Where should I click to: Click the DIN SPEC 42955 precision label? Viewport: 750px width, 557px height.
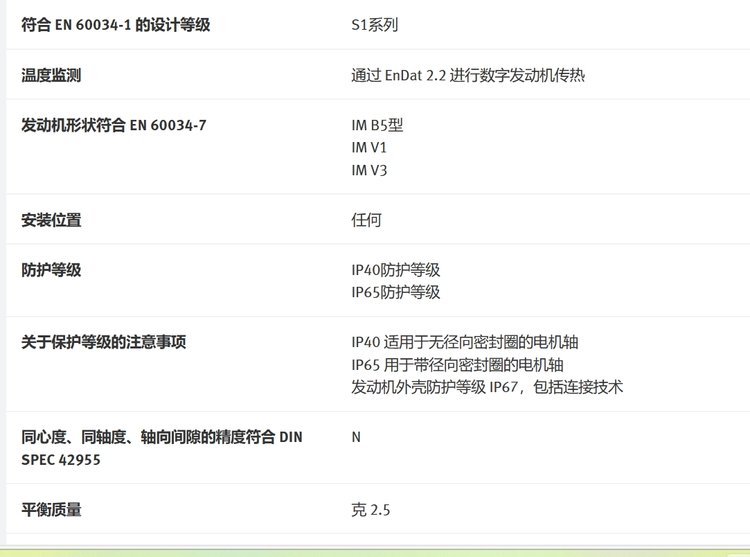tap(161, 448)
